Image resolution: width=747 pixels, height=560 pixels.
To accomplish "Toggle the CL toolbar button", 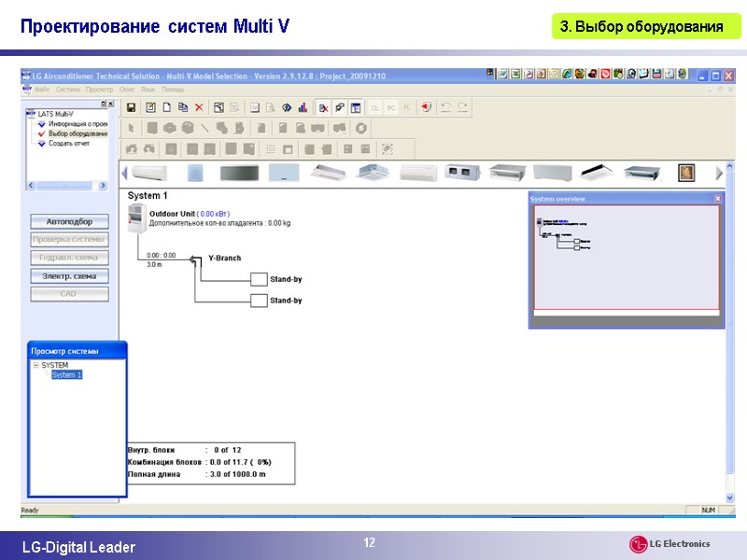I will [375, 108].
